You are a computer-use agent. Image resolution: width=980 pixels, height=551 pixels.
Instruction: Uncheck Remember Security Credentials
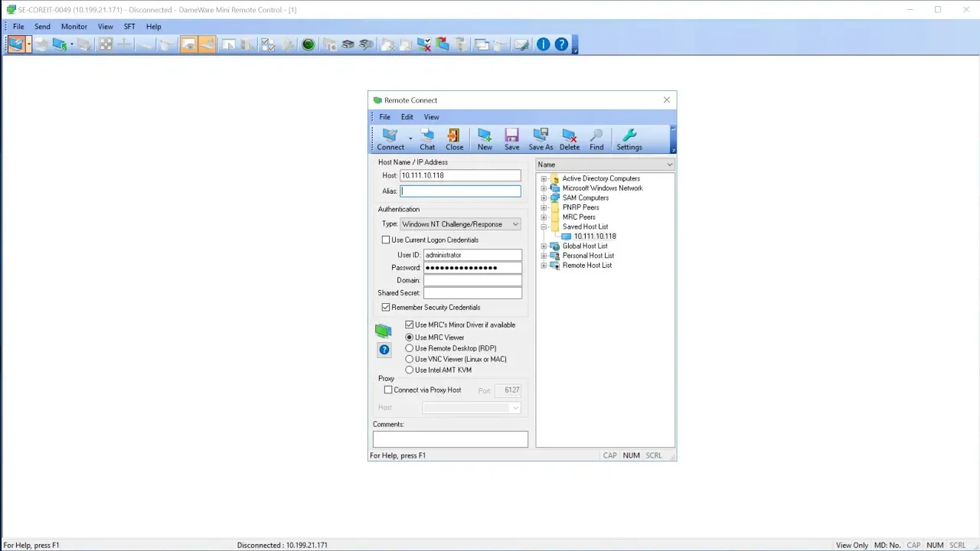click(x=386, y=307)
